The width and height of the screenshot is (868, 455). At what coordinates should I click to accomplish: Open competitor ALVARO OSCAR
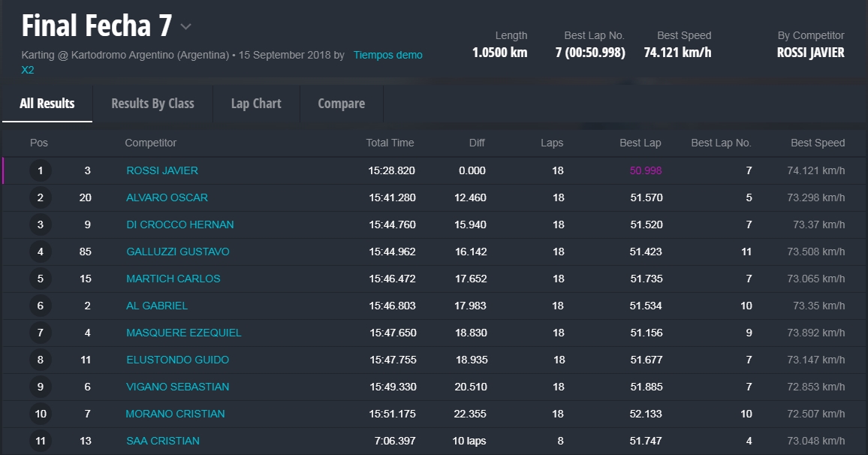[x=167, y=197]
